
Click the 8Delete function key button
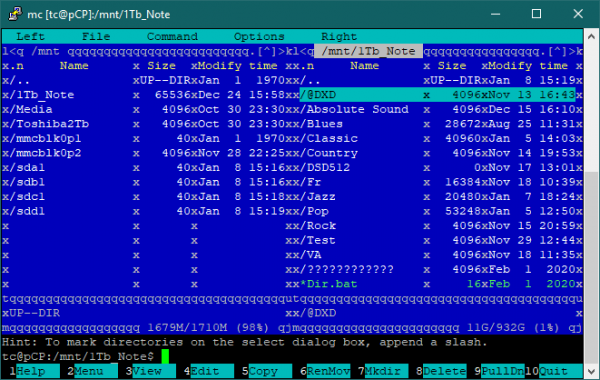[441, 371]
